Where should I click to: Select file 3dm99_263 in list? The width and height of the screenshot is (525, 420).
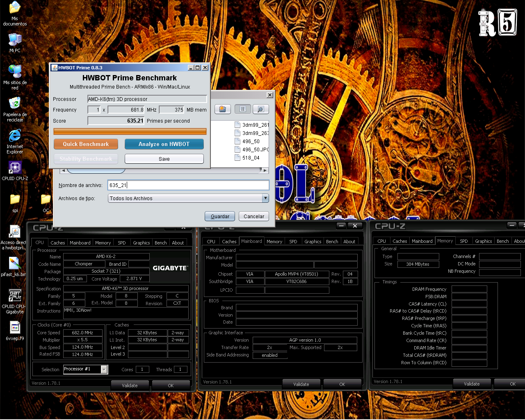click(252, 133)
